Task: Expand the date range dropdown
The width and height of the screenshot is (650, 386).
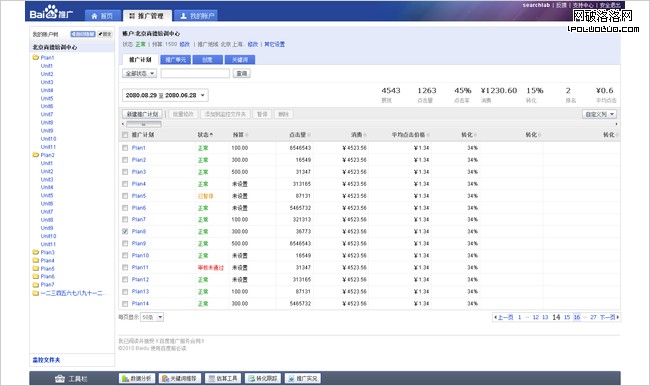Action: [165, 95]
